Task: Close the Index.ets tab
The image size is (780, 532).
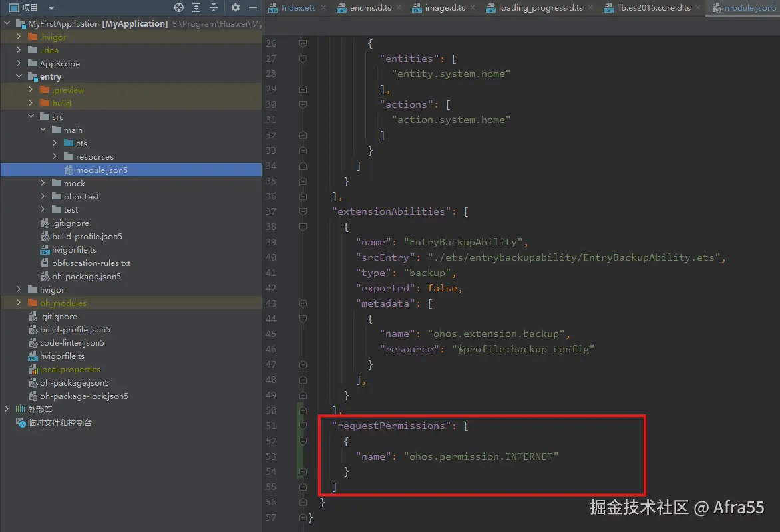Action: (323, 7)
